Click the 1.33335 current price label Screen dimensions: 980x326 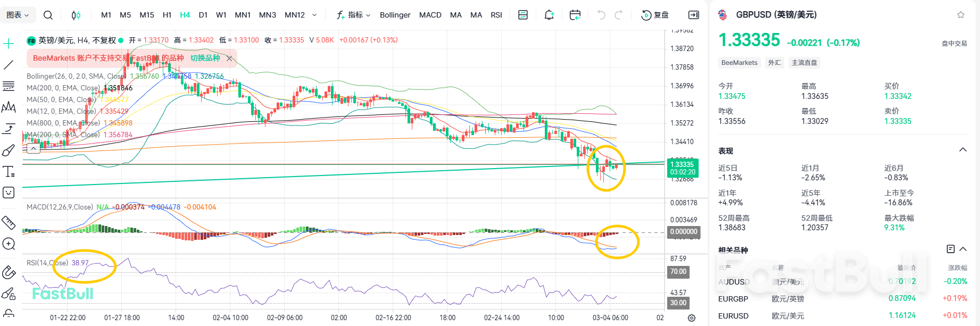683,168
